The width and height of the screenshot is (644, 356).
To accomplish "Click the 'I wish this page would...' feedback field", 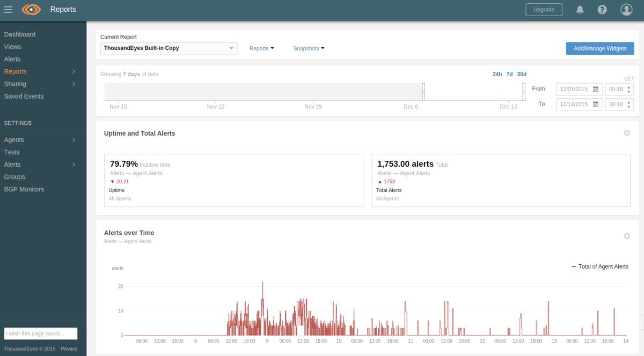I will pos(41,333).
